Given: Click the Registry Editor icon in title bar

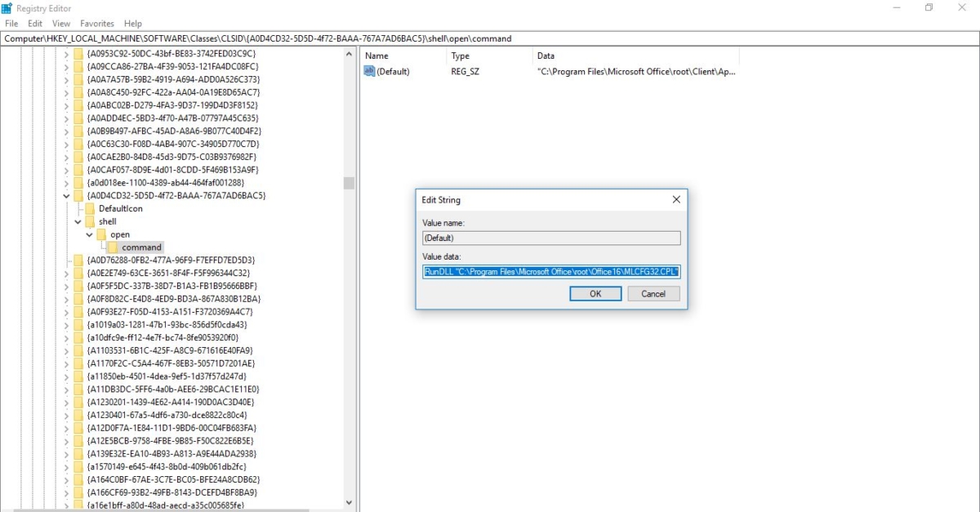Looking at the screenshot, I should click(8, 7).
